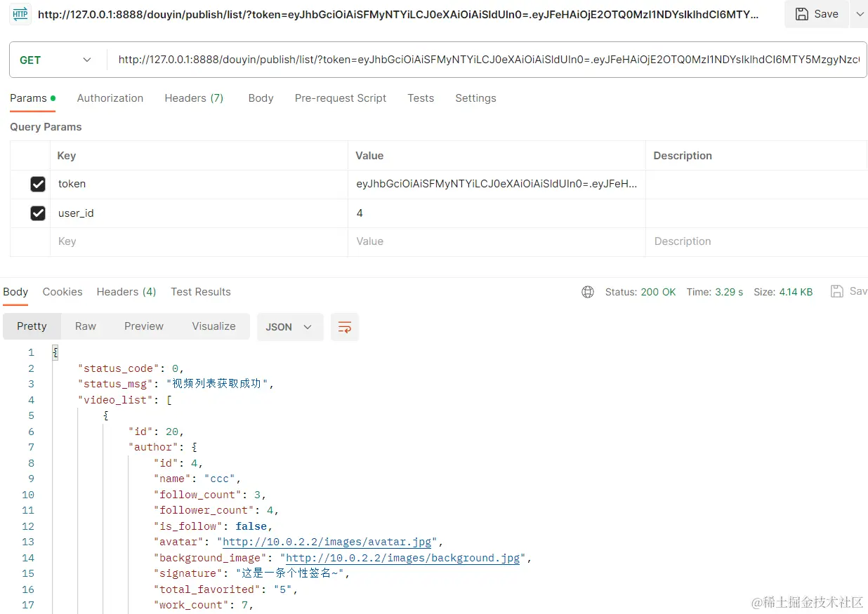
Task: Open the Test Results tab
Action: coord(201,292)
